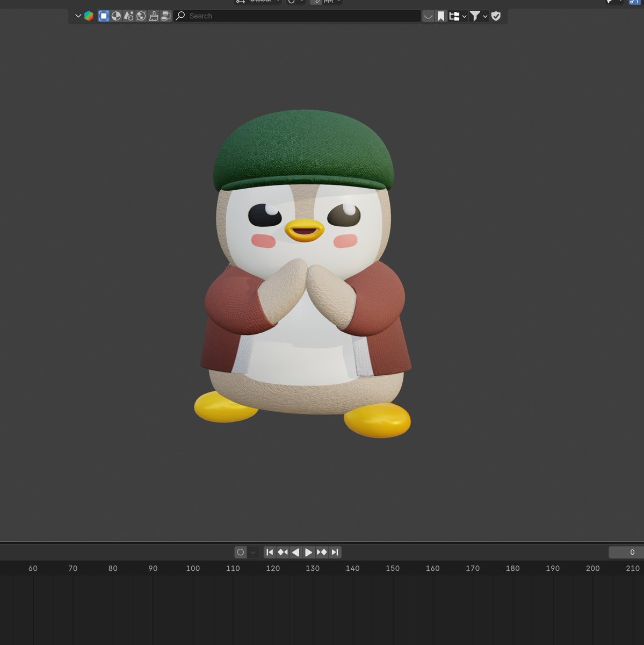This screenshot has width=644, height=645.
Task: Focus the Search field in the header
Action: (297, 16)
